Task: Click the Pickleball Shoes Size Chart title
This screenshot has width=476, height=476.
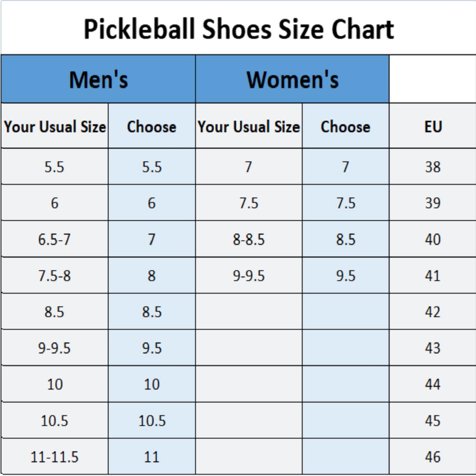Action: click(239, 29)
